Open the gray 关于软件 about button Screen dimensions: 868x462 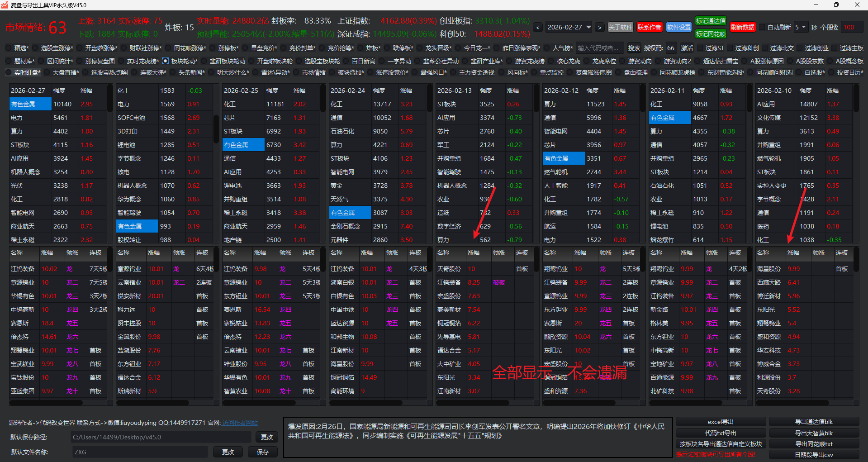(620, 27)
